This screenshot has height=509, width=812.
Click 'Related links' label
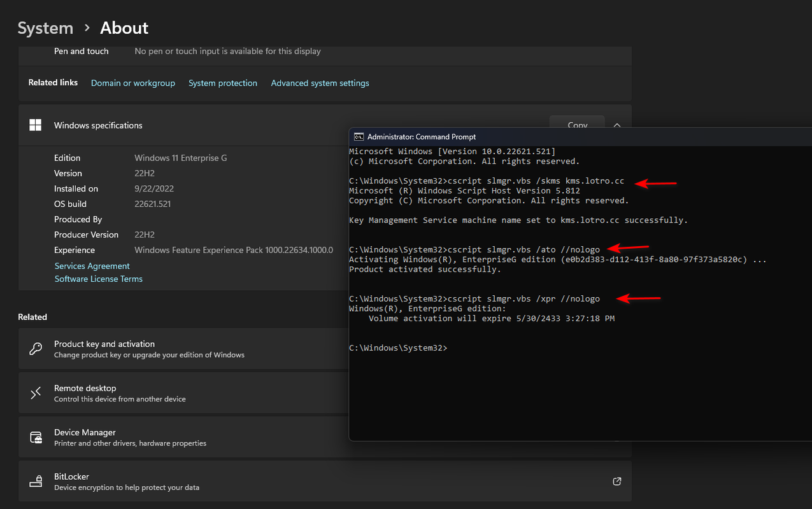(53, 83)
